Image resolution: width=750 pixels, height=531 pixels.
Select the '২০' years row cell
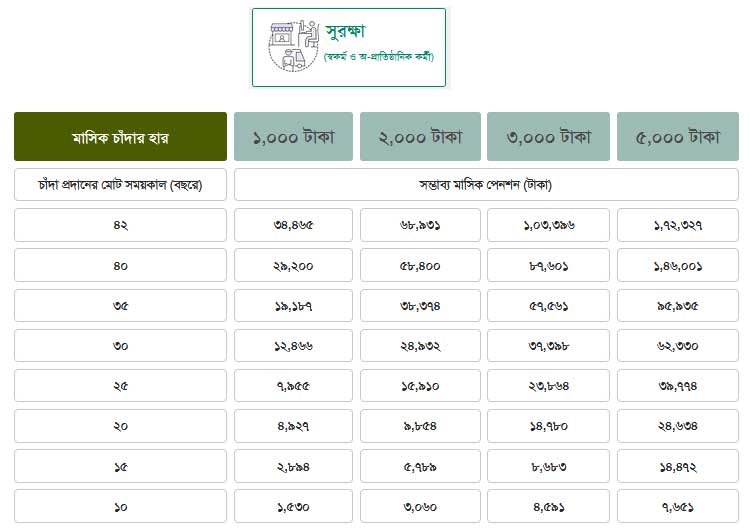121,426
